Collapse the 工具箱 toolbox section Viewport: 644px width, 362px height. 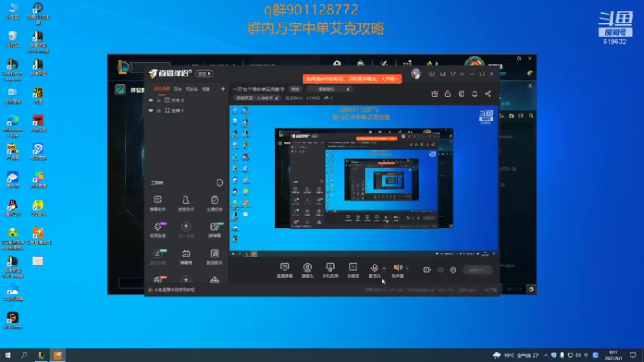(220, 183)
